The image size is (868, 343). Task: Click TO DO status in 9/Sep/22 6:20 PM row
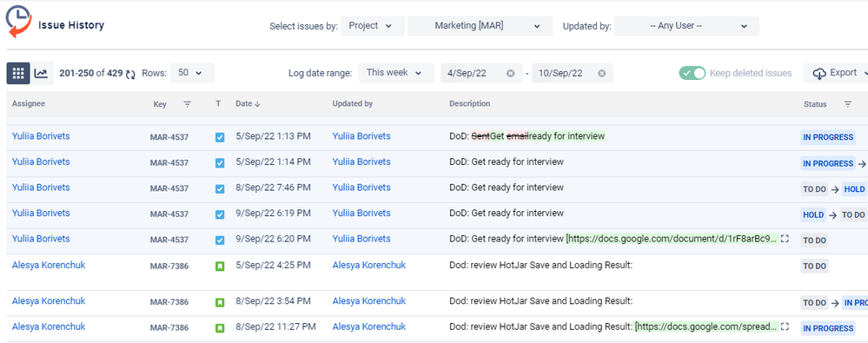(x=814, y=241)
